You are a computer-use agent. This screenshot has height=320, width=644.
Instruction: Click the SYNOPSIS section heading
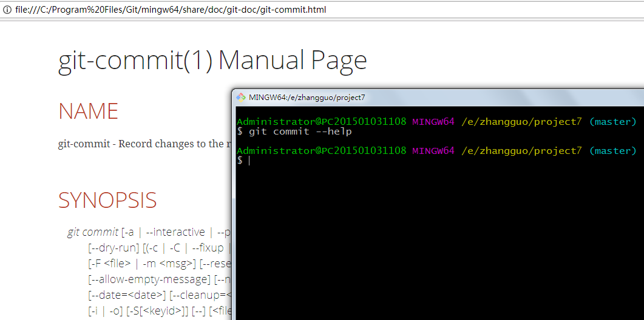pos(107,200)
